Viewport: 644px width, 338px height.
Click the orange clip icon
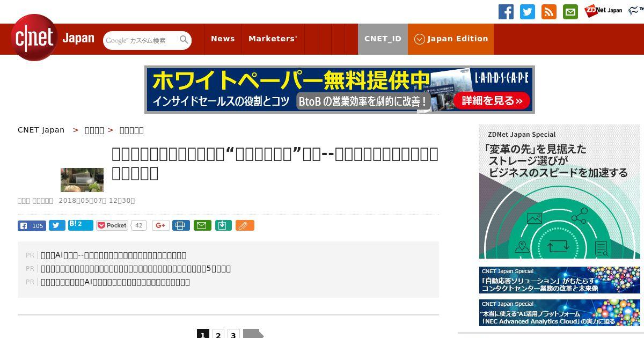pyautogui.click(x=245, y=225)
